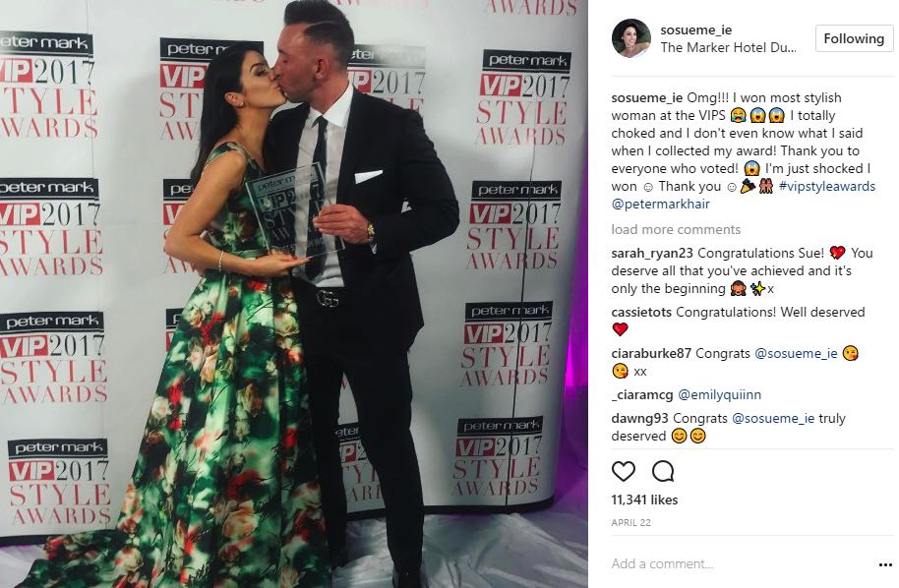Open ciaraburke87 commenter profile
Viewport: 899px width, 588px height.
click(x=651, y=353)
